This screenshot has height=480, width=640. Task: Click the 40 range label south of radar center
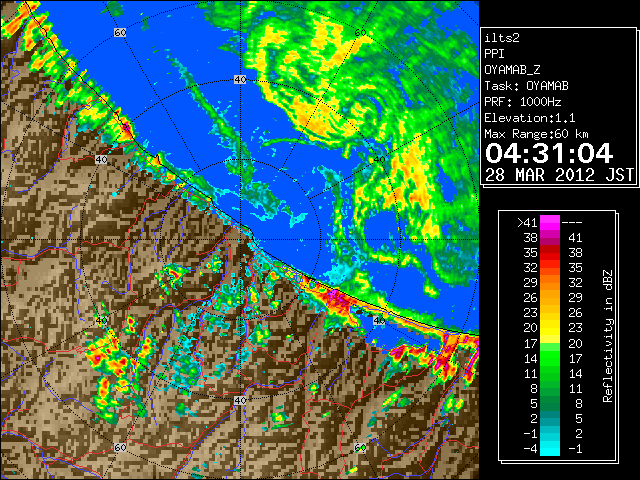[x=240, y=400]
